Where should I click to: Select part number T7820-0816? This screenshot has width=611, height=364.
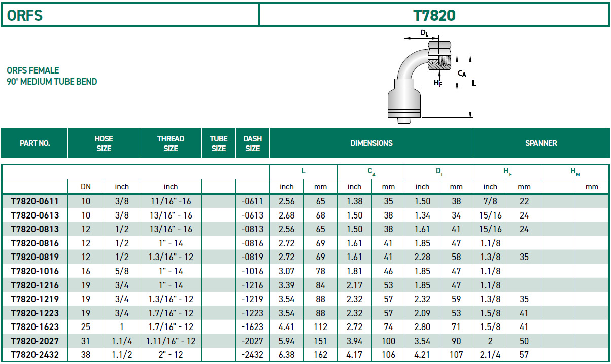35,243
